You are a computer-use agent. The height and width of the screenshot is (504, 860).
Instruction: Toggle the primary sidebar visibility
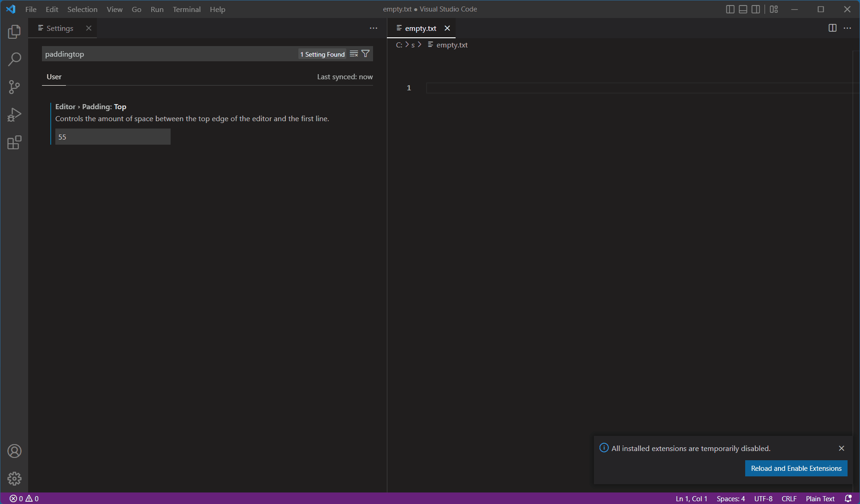click(730, 9)
